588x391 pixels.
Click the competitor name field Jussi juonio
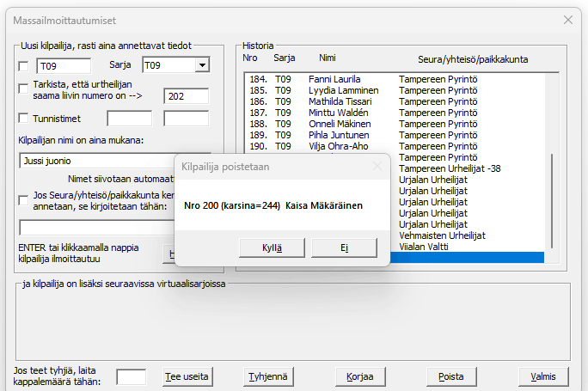point(95,161)
